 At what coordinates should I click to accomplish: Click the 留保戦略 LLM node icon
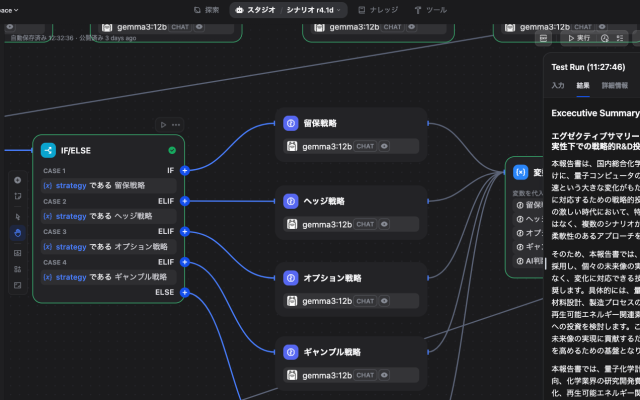click(x=291, y=124)
